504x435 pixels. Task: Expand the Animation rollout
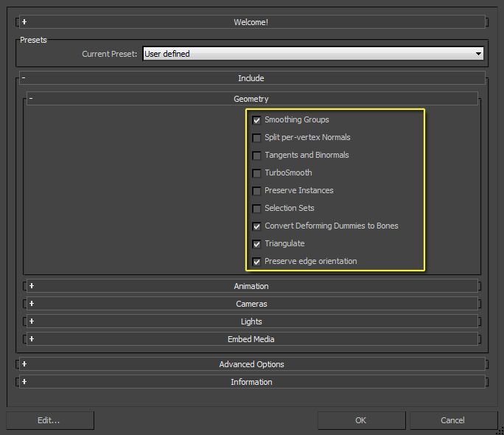pyautogui.click(x=251, y=286)
